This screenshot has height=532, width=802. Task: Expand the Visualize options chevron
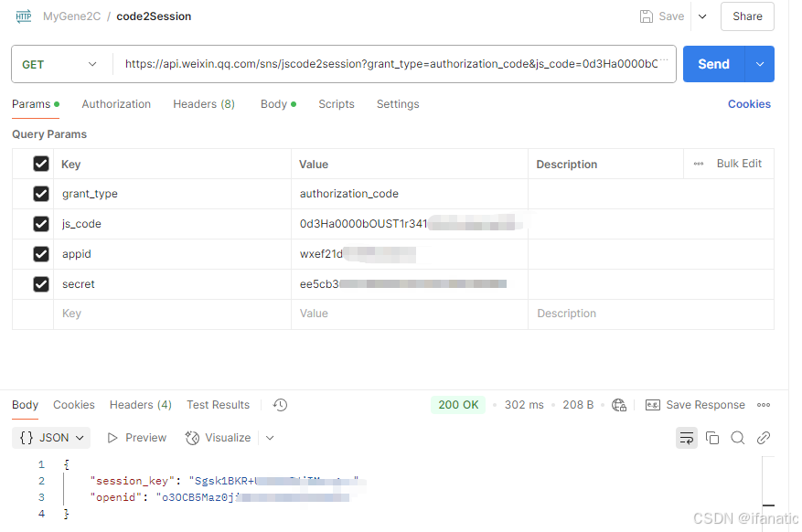coord(270,438)
